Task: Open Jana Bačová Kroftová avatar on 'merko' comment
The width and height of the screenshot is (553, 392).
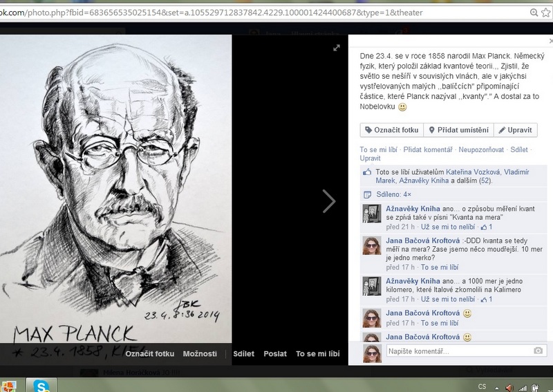Action: click(x=372, y=245)
